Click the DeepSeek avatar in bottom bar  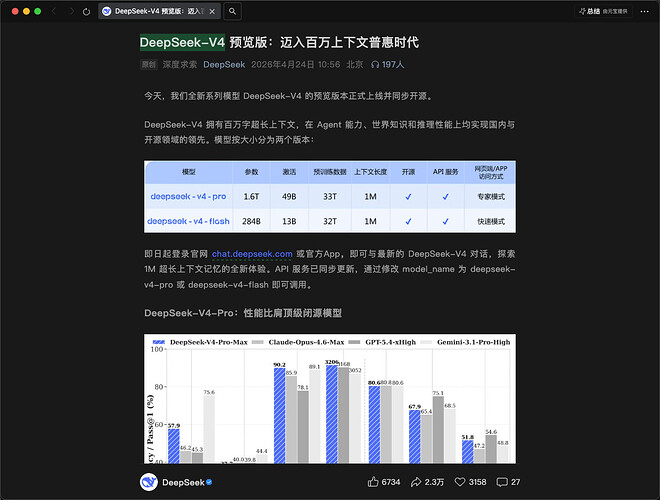[149, 482]
